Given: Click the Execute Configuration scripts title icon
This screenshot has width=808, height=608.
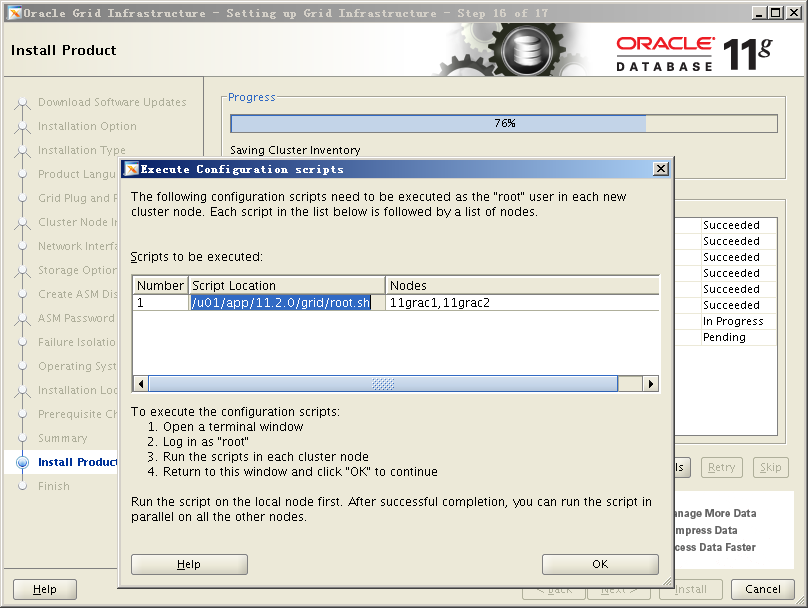Looking at the screenshot, I should point(130,169).
